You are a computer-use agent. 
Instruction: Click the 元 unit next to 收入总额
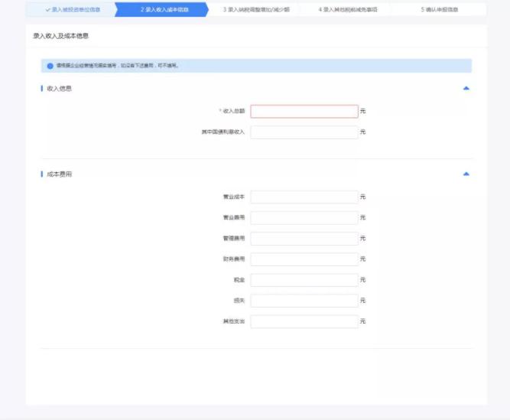362,111
